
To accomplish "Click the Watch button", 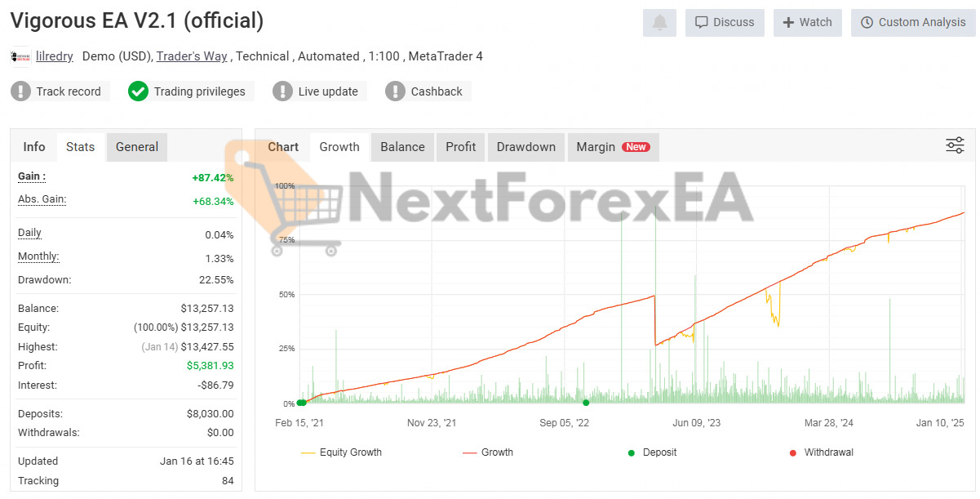I will click(807, 23).
